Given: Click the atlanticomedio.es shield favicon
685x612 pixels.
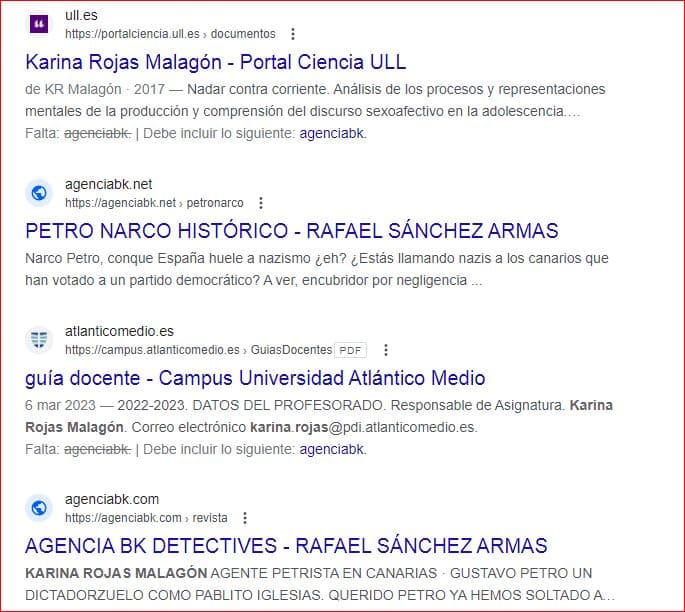Looking at the screenshot, I should pos(39,339).
